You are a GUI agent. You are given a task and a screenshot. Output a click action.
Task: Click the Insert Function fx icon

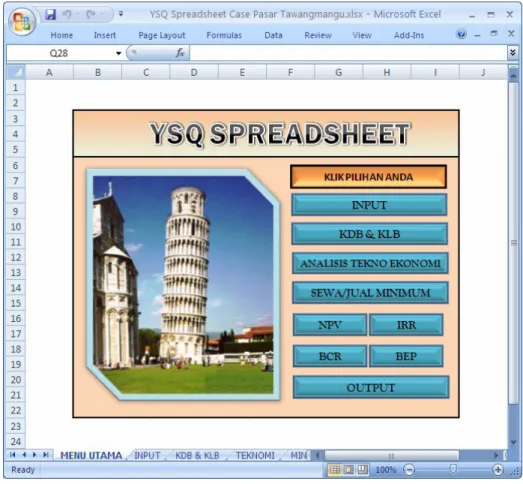coord(180,53)
